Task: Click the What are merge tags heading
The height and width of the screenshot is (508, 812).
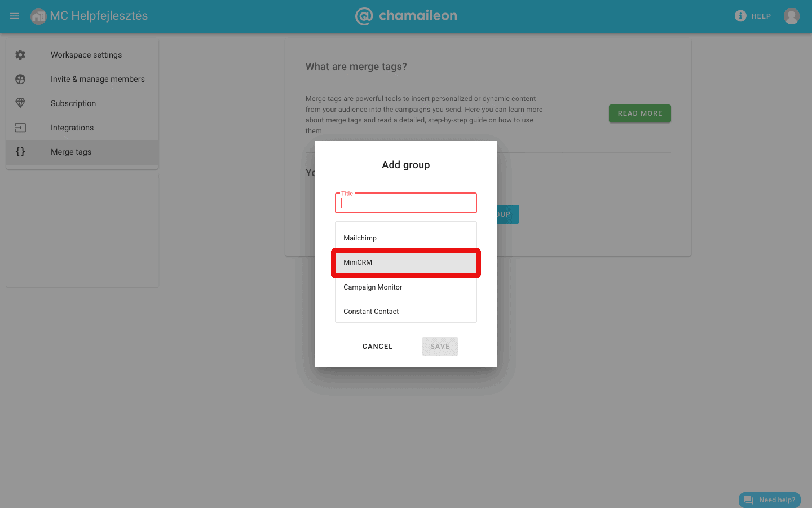Action: pos(356,67)
